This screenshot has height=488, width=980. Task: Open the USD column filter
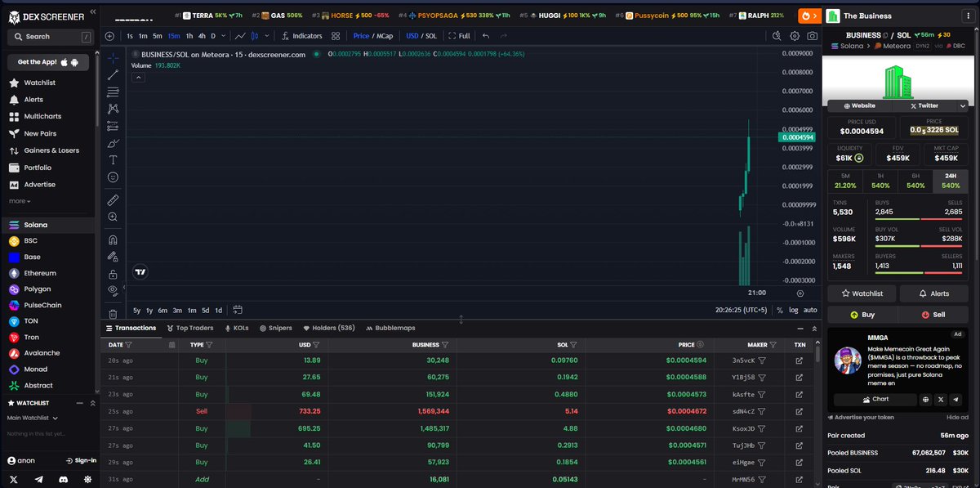(x=315, y=345)
